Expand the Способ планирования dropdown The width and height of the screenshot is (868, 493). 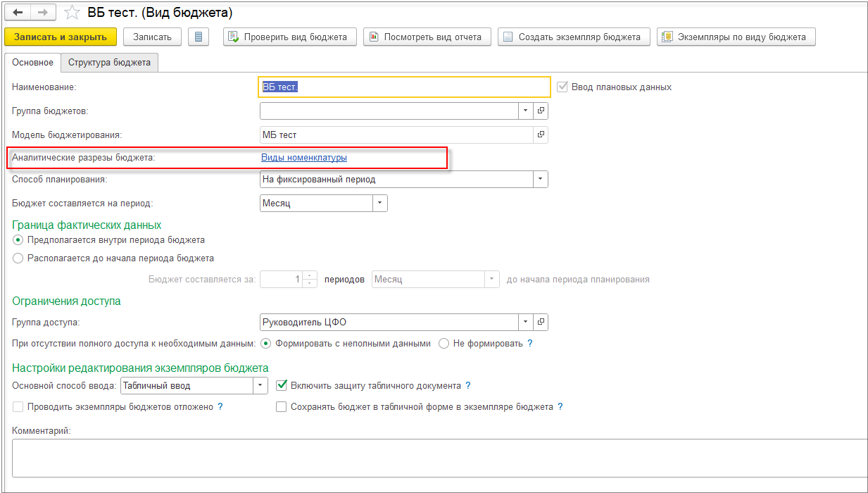click(540, 180)
